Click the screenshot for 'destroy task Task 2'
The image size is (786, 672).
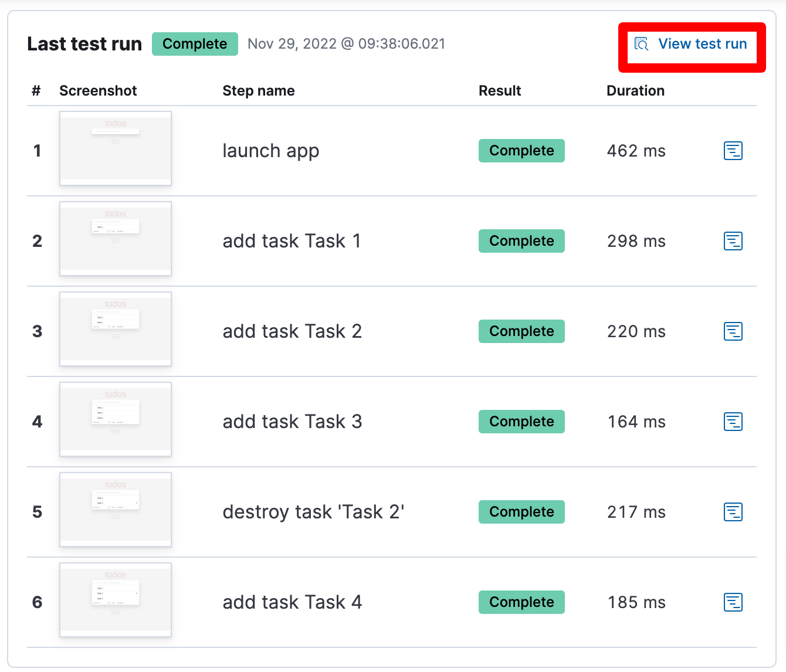[115, 510]
